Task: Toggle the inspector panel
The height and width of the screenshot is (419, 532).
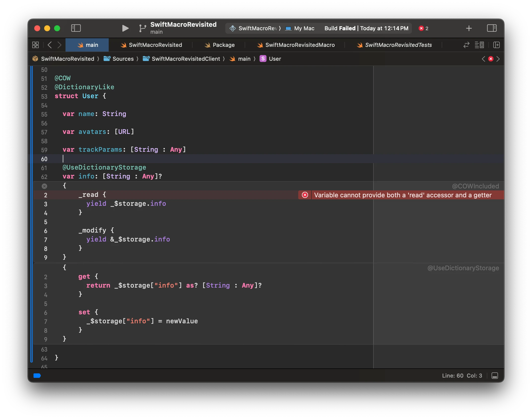Action: coord(492,28)
